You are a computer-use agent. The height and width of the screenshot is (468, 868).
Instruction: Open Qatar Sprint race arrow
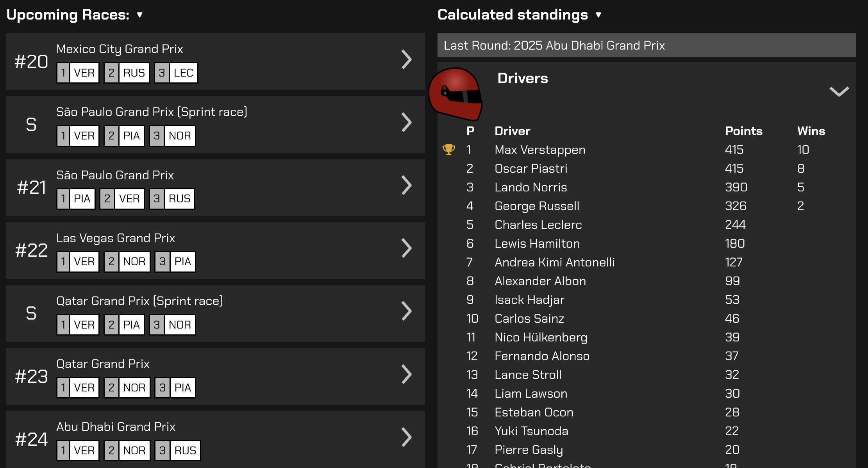coord(407,311)
